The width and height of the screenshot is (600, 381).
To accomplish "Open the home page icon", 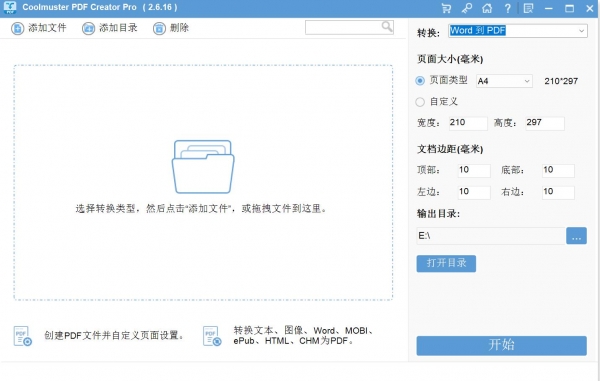I will (x=487, y=8).
